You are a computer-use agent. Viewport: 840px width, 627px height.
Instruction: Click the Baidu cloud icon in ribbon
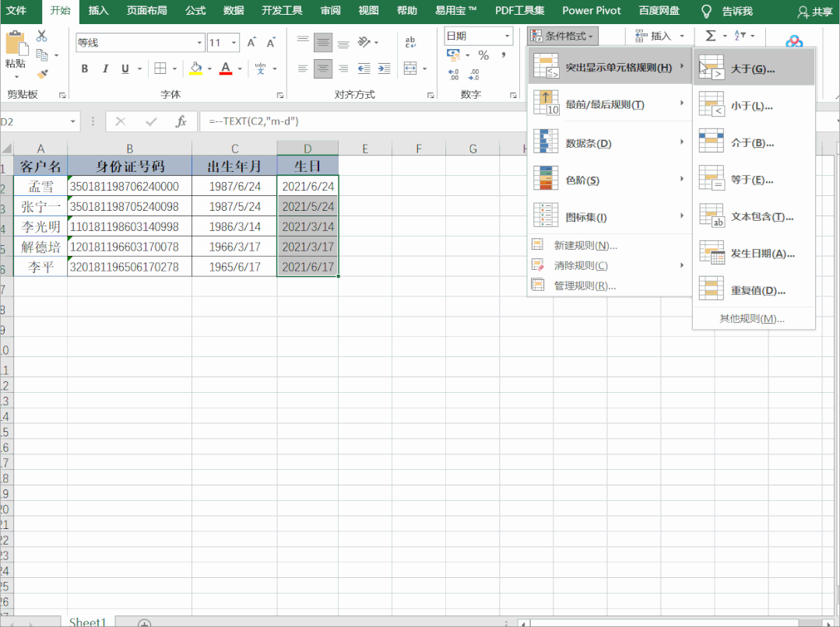[794, 42]
